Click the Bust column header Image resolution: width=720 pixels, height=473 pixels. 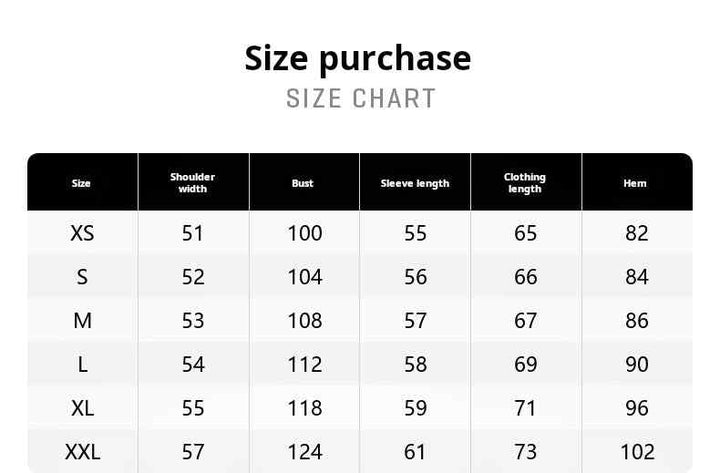point(303,183)
